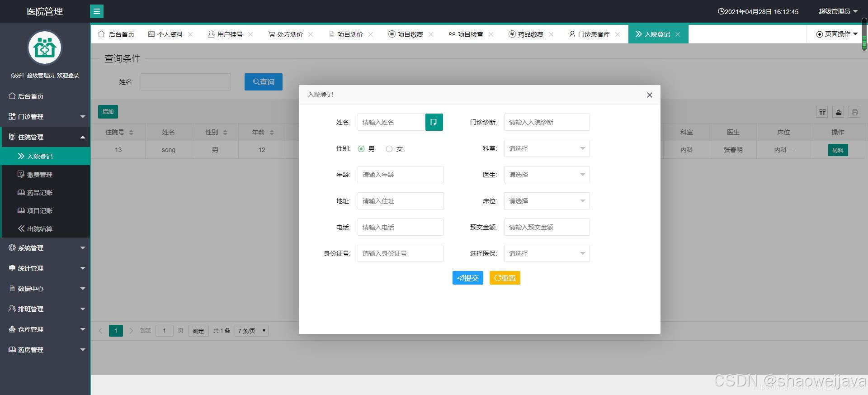
Task: Expand the 统计管理 sidebar menu
Action: click(x=45, y=268)
